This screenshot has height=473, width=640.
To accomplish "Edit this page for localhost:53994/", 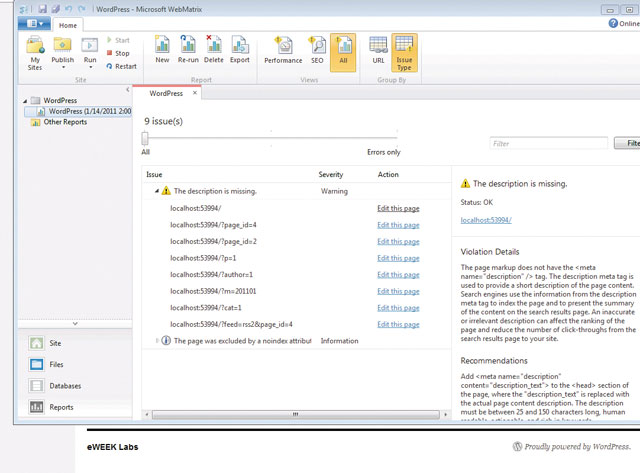I will 398,209.
